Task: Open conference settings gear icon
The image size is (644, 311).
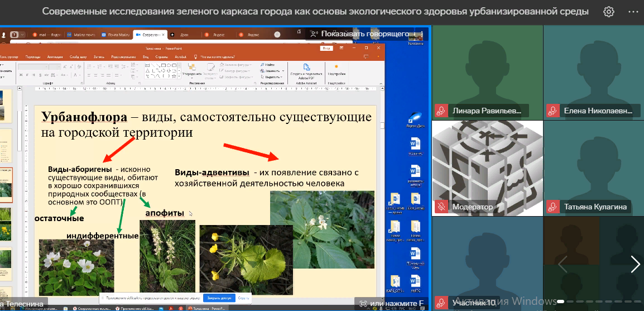Action: (609, 12)
